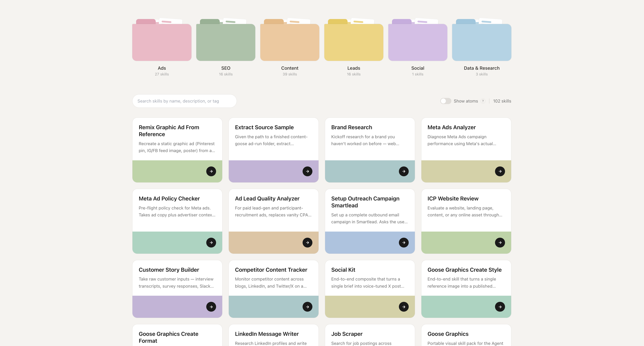
Task: Click the question mark help icon beside Show atoms
Action: [x=483, y=101]
